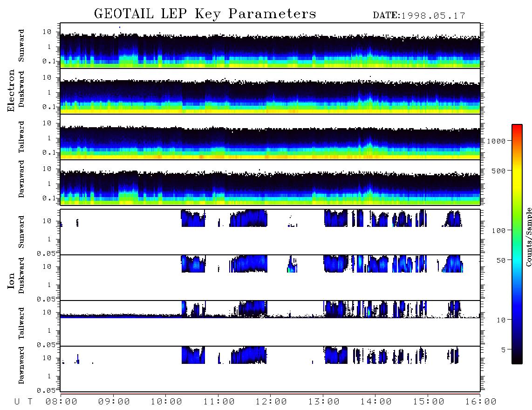Click the 0.05 tick of Ion Dawnward panel
This screenshot has height=410, width=532.
tap(46, 390)
